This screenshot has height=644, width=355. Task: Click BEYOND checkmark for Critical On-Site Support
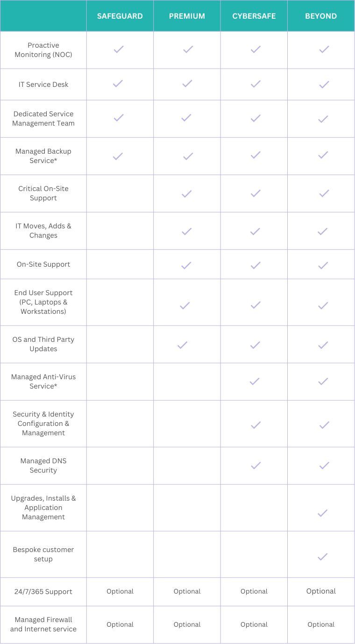coord(324,193)
